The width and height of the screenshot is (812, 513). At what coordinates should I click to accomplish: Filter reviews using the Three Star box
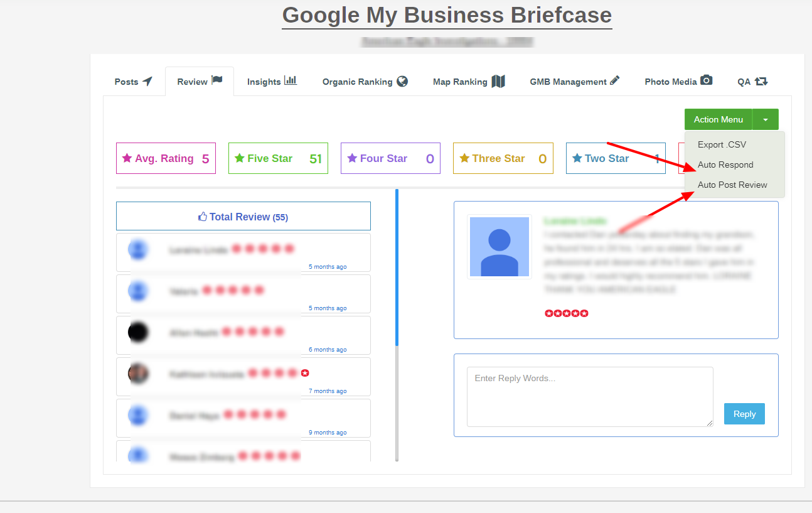click(x=503, y=158)
